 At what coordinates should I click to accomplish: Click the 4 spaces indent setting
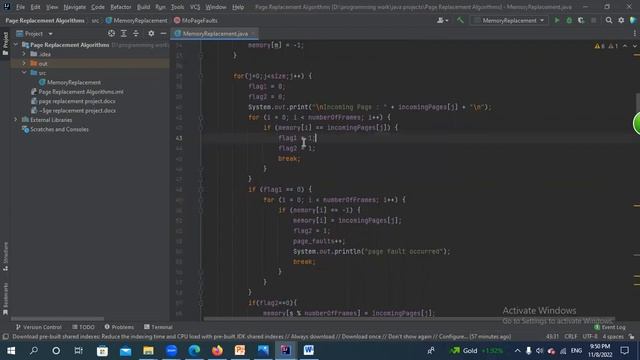pyautogui.click(x=613, y=337)
